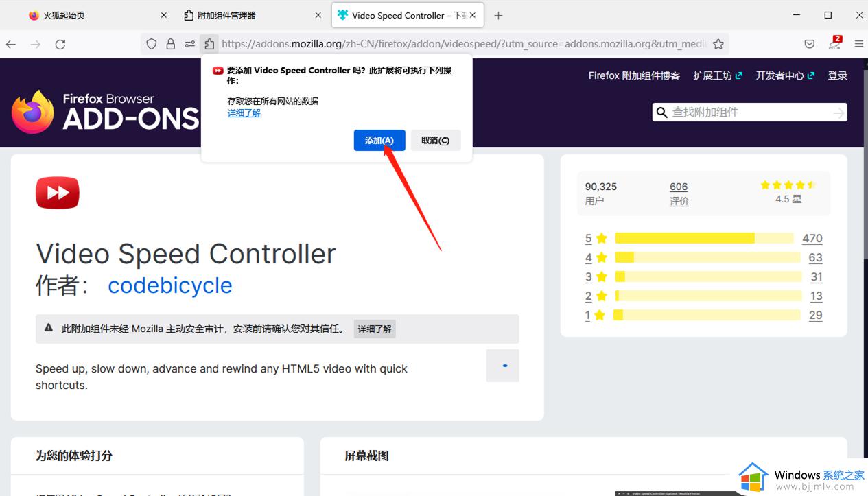
Task: Click the 29 one-star count
Action: pyautogui.click(x=815, y=315)
